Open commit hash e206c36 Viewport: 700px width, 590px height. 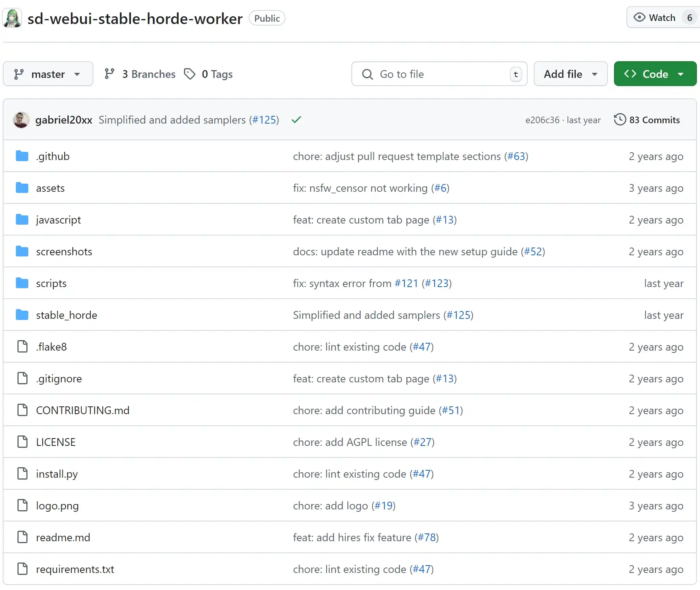[542, 120]
